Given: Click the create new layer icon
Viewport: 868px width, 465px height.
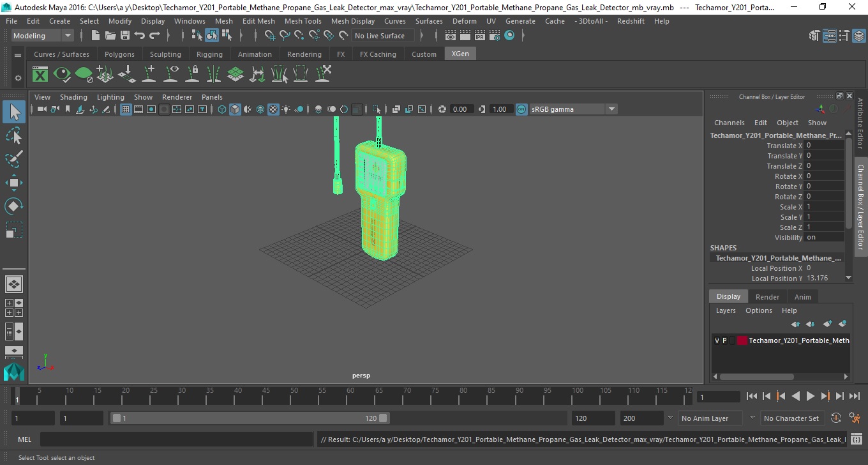Looking at the screenshot, I should tap(828, 324).
